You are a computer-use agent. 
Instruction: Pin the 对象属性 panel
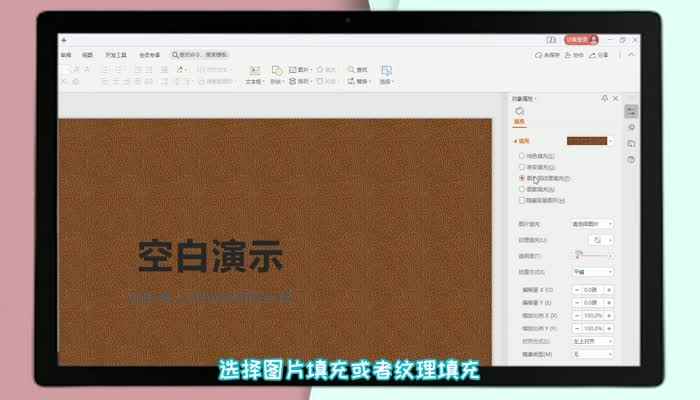pos(604,98)
